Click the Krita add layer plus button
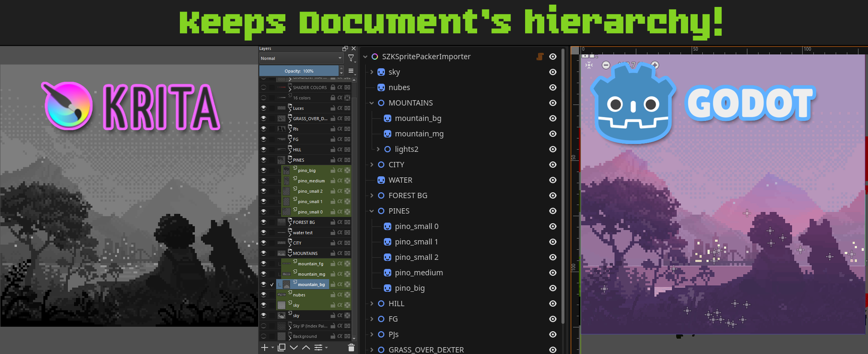This screenshot has height=354, width=868. point(264,348)
